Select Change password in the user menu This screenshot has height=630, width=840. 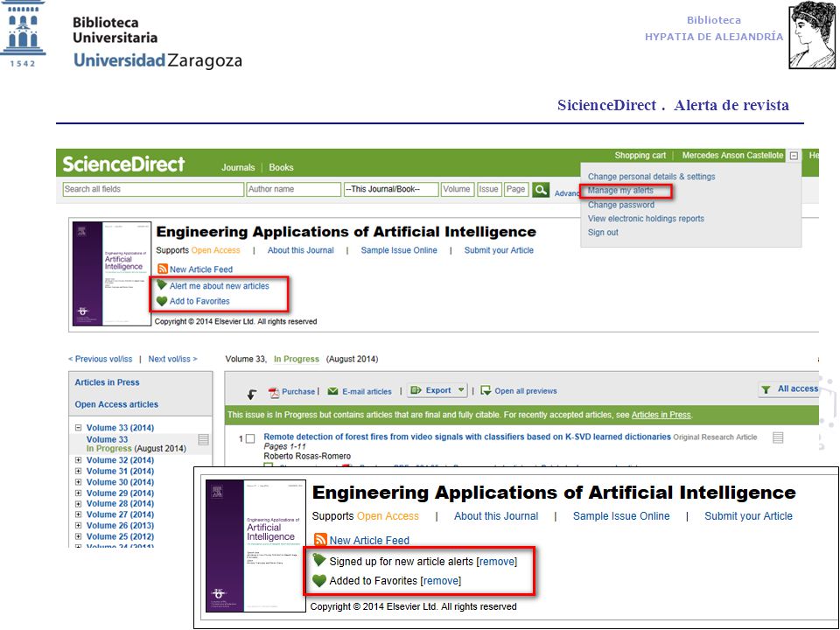click(x=621, y=205)
